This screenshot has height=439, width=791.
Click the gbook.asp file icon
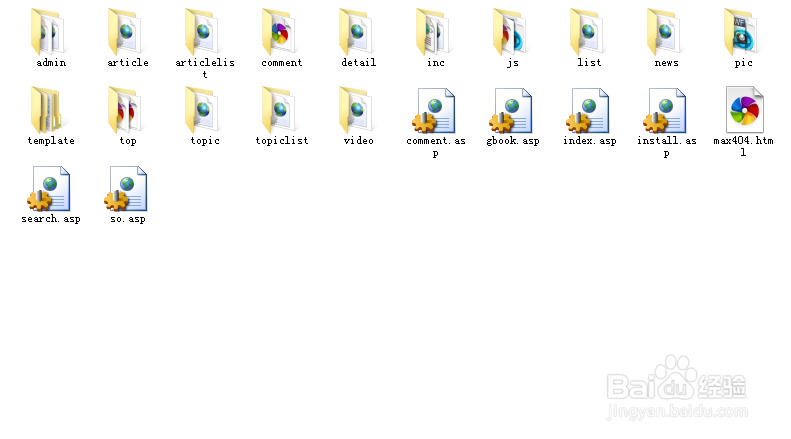tap(511, 111)
